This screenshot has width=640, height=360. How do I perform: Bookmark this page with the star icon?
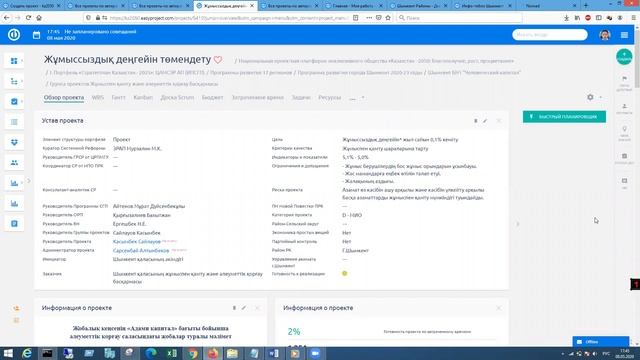[x=388, y=18]
